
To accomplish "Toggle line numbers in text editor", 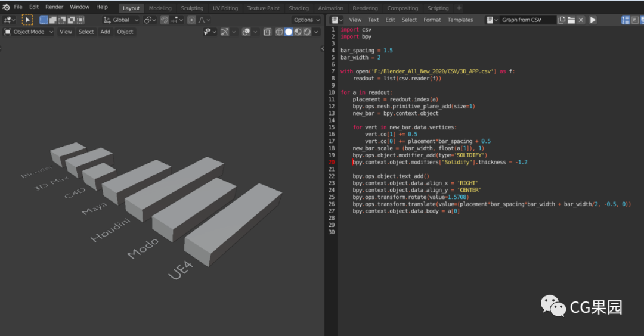I will 626,20.
